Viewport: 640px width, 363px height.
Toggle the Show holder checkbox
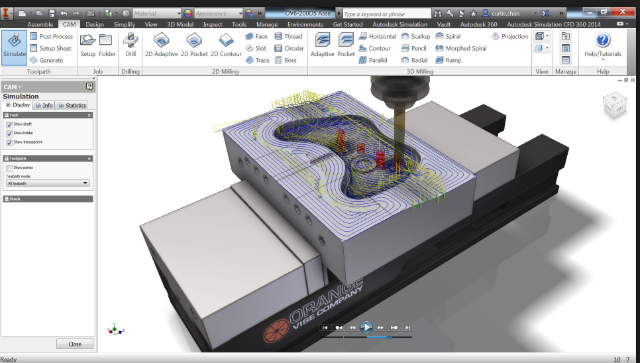[x=9, y=134]
